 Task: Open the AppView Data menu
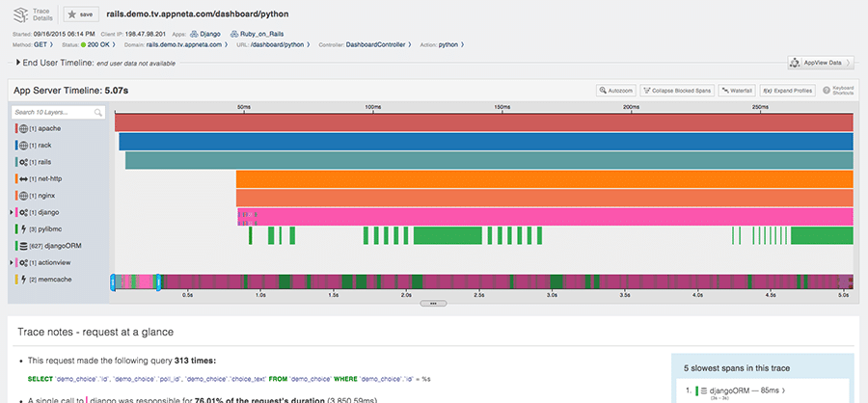pos(820,63)
